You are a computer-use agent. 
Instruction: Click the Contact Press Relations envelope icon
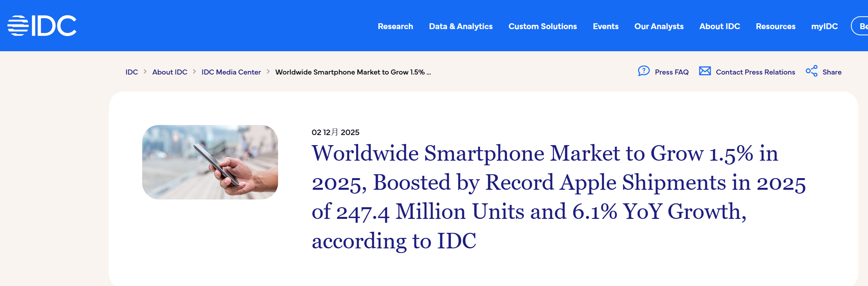(x=704, y=71)
